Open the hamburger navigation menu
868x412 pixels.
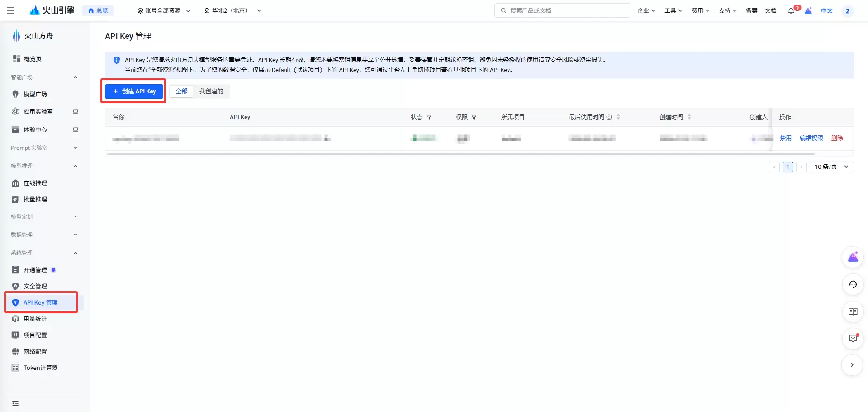[x=11, y=10]
